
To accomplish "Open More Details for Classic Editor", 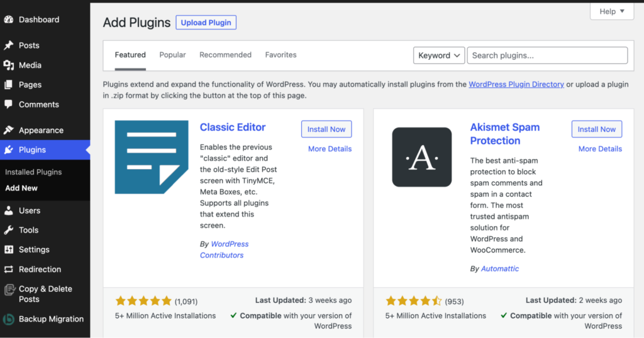I will pyautogui.click(x=330, y=149).
